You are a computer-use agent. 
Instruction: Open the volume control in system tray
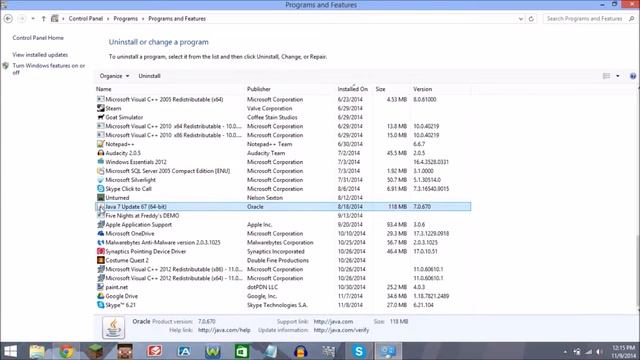click(x=599, y=351)
